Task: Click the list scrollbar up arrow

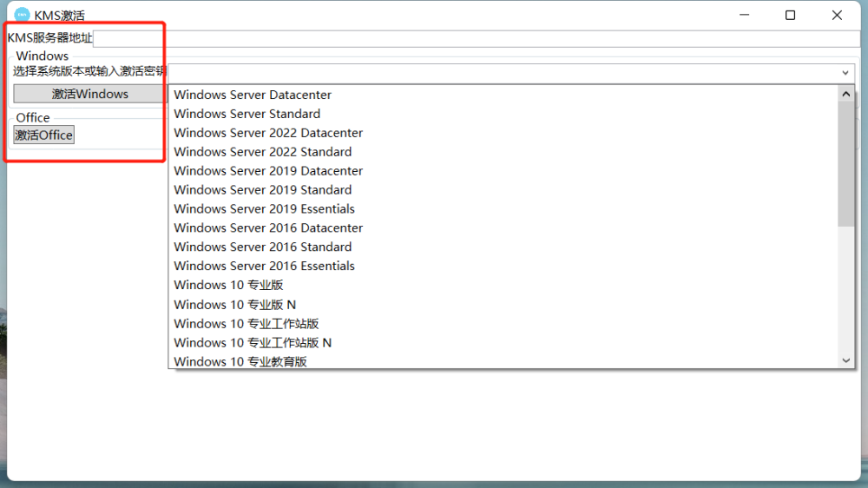Action: (x=845, y=94)
